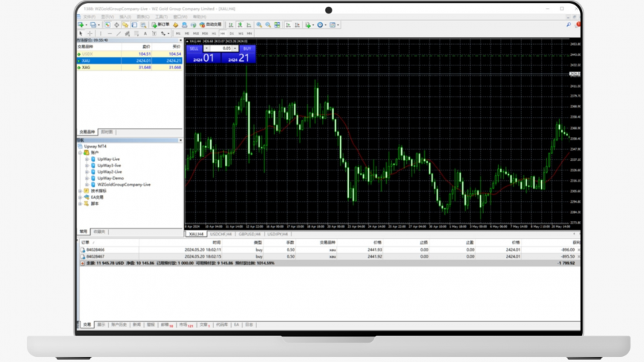The width and height of the screenshot is (644, 362).
Task: Select the text label tool
Action: [x=154, y=34]
